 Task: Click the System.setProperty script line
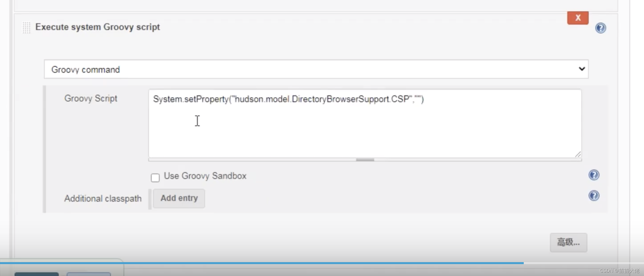point(288,99)
